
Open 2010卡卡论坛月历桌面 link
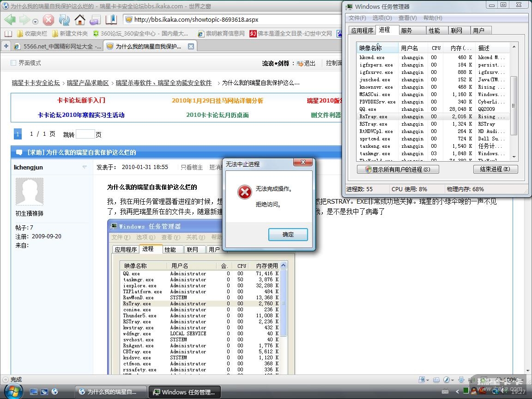218,115
